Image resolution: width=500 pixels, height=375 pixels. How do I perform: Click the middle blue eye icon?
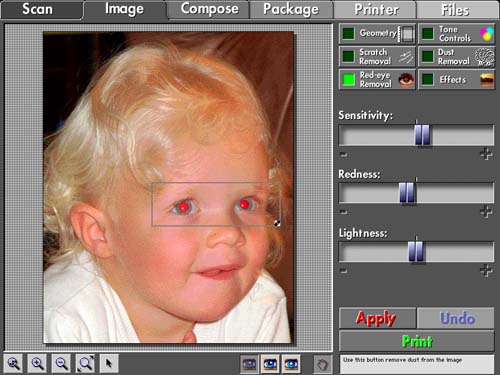tap(270, 364)
